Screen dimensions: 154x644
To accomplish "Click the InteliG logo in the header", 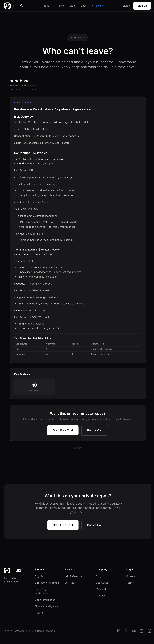I will (x=13, y=6).
